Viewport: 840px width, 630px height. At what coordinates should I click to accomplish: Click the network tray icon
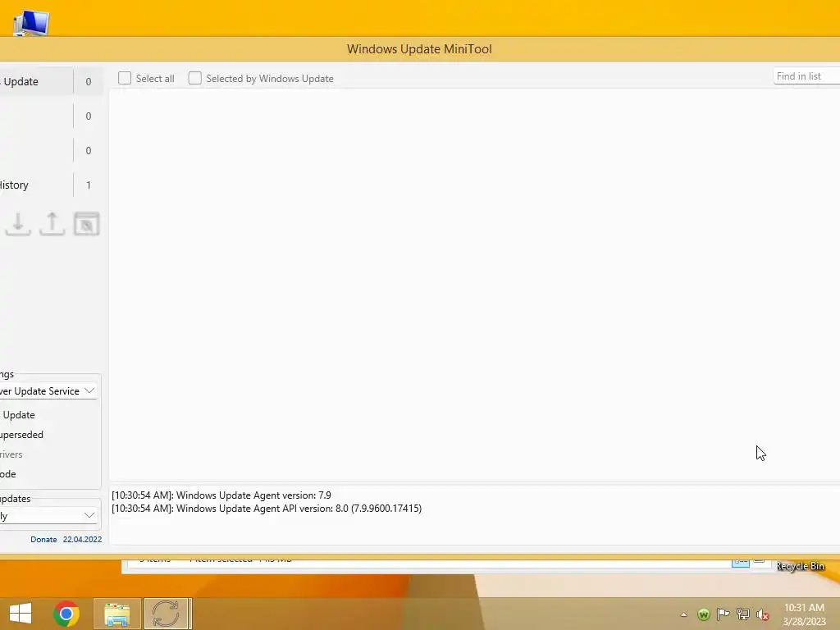743,614
